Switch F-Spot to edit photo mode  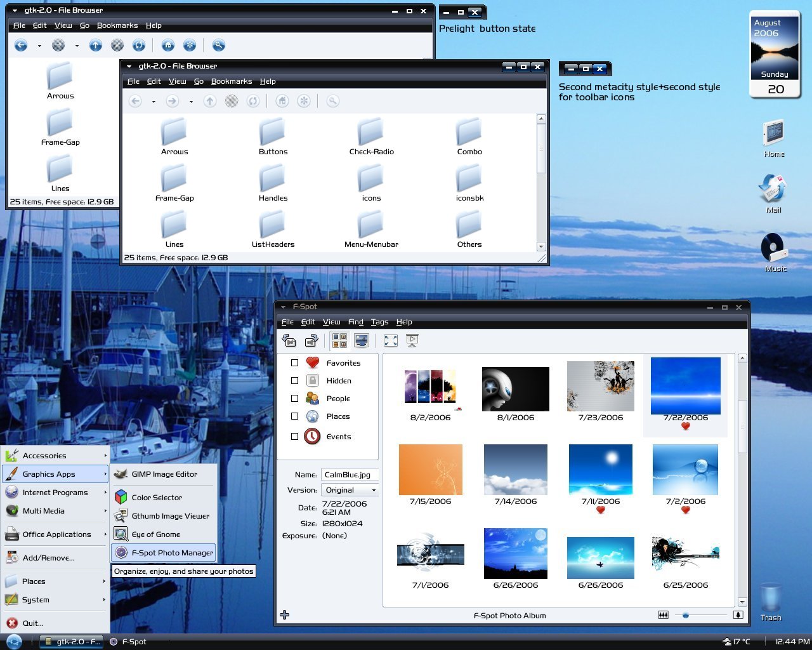click(x=362, y=340)
